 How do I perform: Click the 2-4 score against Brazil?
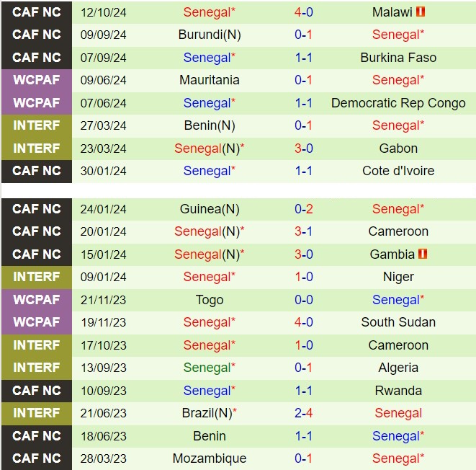click(x=303, y=413)
